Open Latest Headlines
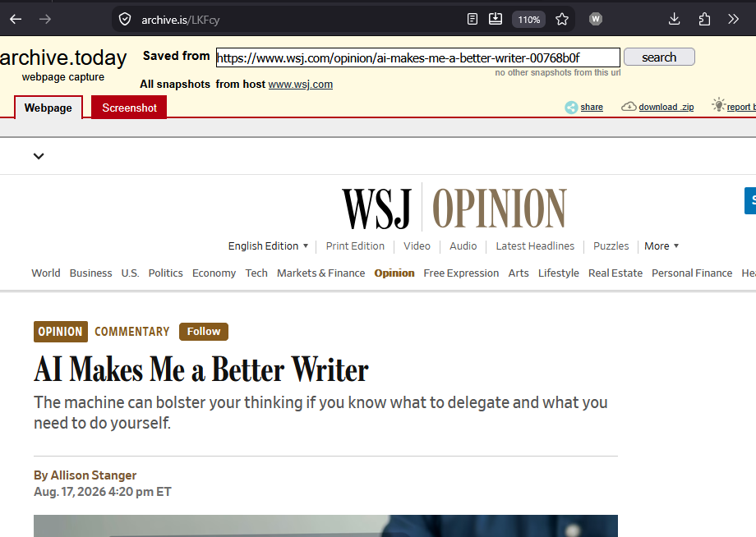Screen dimensions: 756x537 pos(535,246)
